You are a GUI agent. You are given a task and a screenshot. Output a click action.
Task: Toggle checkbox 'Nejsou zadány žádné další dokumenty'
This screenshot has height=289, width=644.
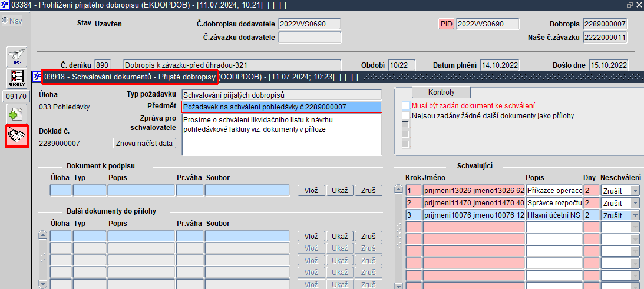pos(405,115)
